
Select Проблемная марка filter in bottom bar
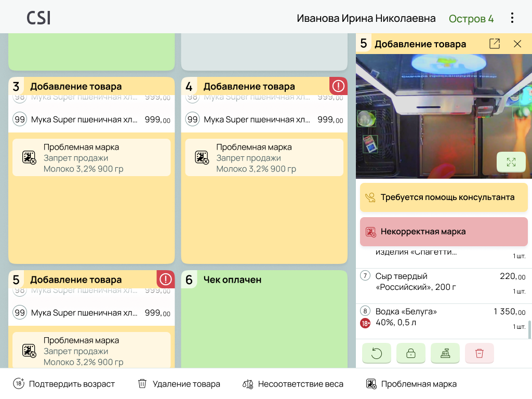(x=411, y=384)
